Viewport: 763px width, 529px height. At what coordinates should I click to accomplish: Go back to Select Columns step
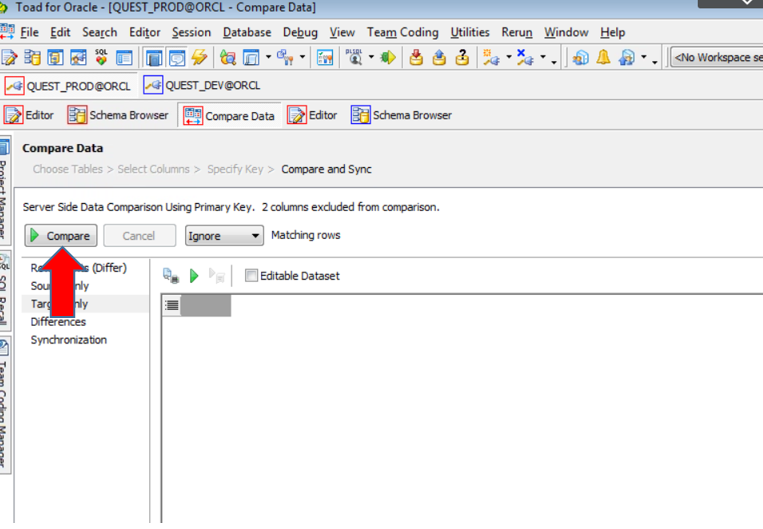[153, 169]
